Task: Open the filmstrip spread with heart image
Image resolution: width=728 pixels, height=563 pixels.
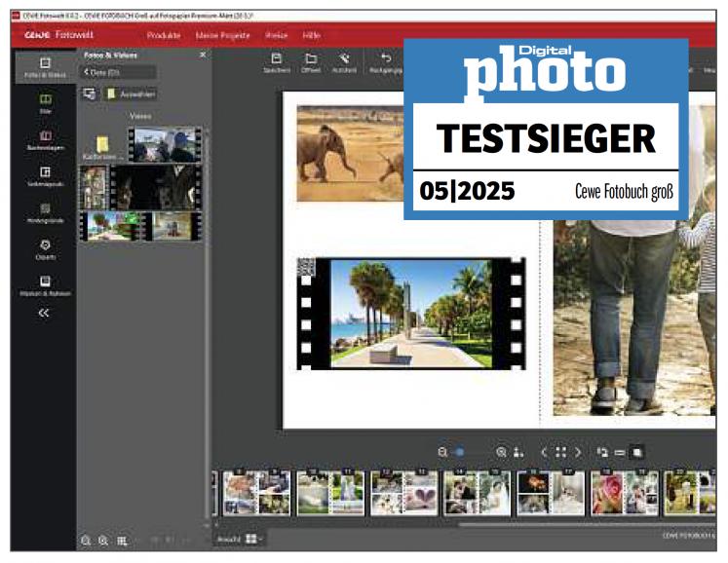Action: click(x=403, y=493)
